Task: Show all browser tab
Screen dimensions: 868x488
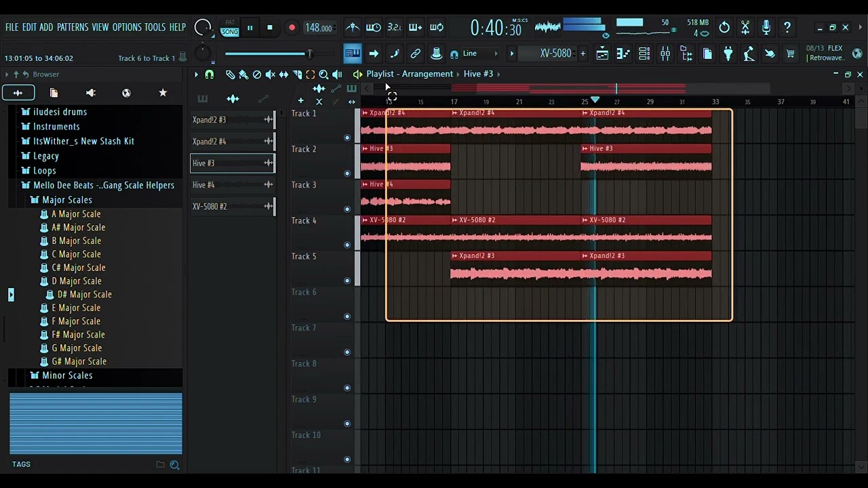Action: pos(18,93)
